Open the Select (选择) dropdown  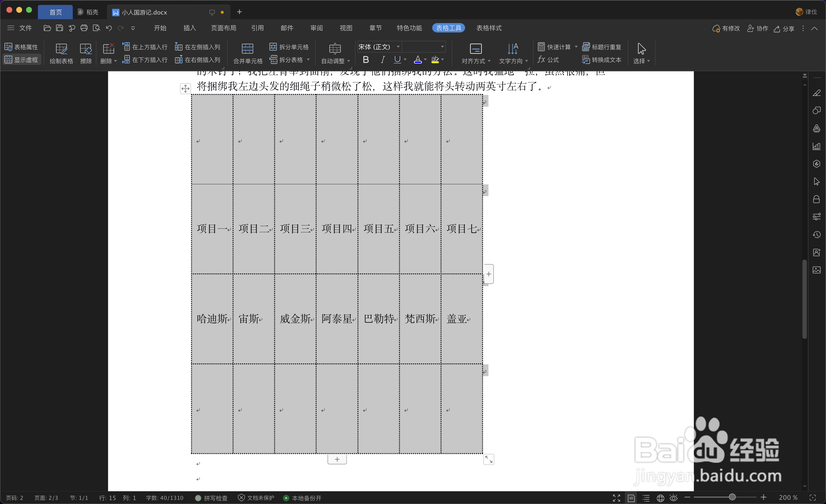point(641,54)
